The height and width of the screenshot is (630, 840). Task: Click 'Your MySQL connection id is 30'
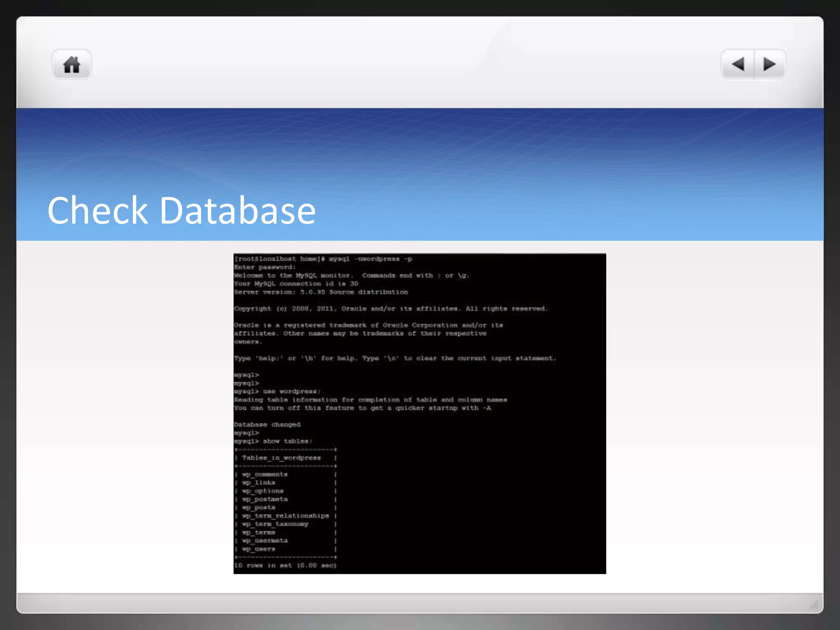(x=296, y=283)
